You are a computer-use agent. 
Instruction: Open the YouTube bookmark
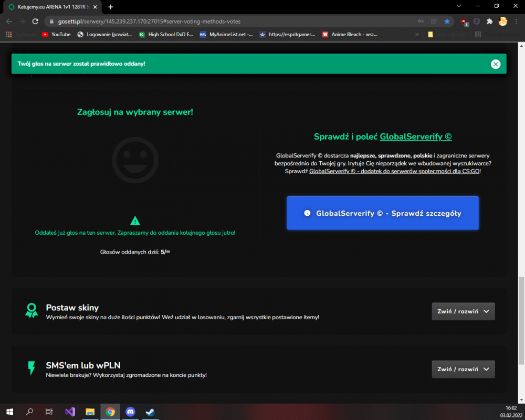(56, 34)
